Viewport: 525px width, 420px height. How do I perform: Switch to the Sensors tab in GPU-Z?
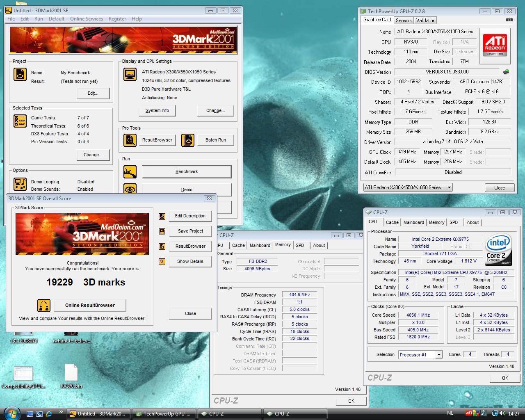click(404, 21)
